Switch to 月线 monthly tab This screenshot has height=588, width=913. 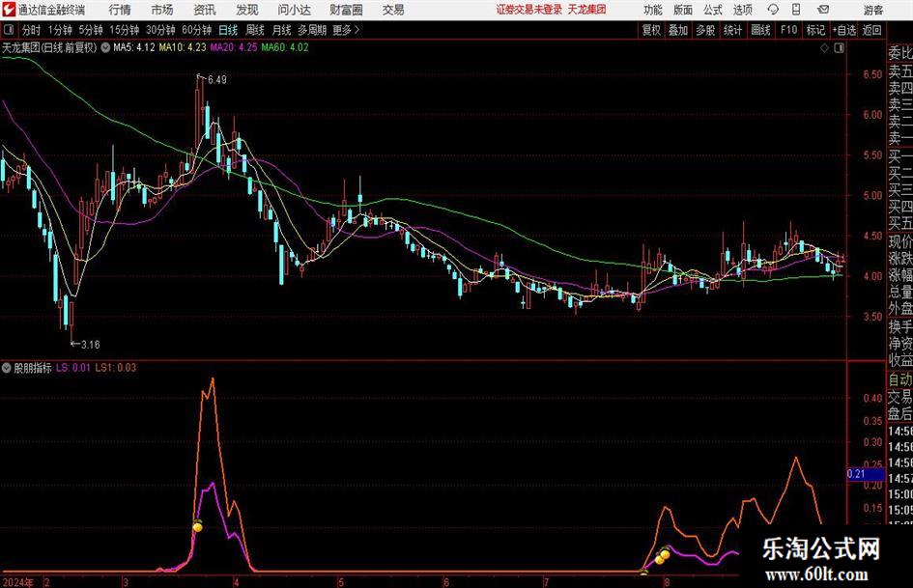tap(281, 30)
